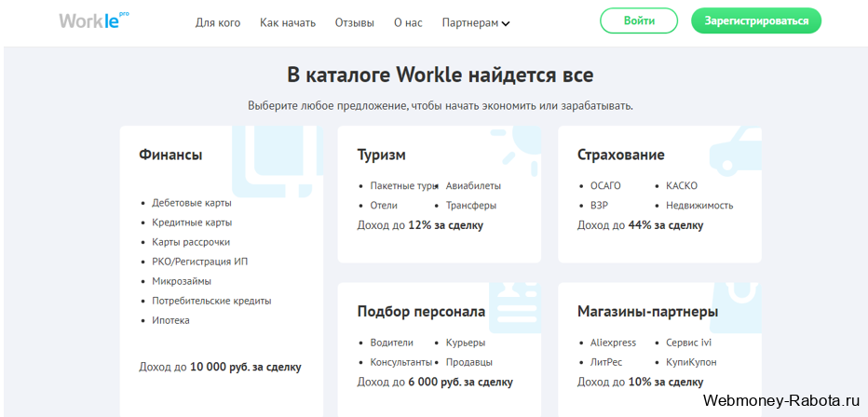Viewport: 868px width, 417px height.
Task: Click Доход до 6 000 руб. text
Action: click(435, 383)
